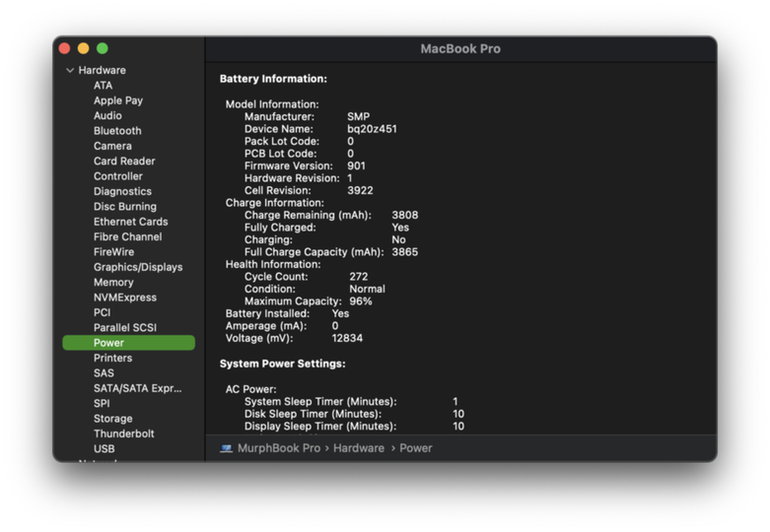770x532 pixels.
Task: Click the MacBook Pro window title
Action: [460, 49]
